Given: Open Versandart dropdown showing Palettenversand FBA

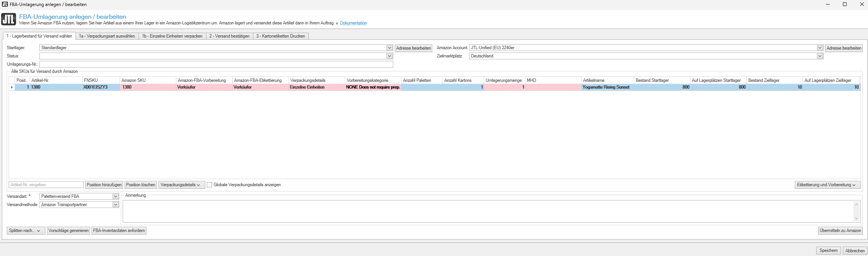Looking at the screenshot, I should click(x=116, y=196).
